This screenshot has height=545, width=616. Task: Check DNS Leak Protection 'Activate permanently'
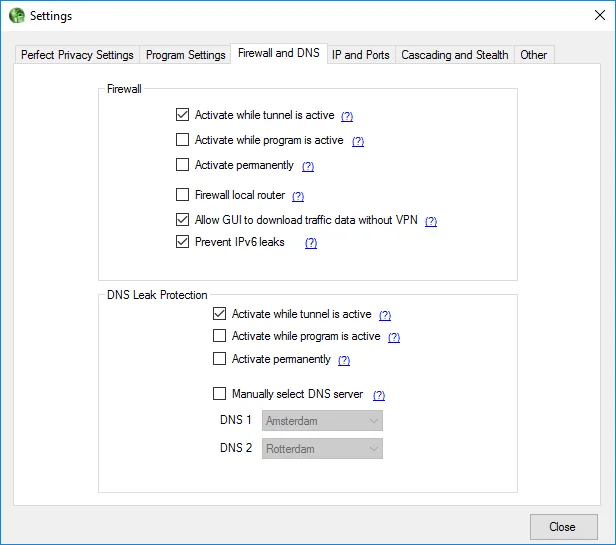[220, 359]
